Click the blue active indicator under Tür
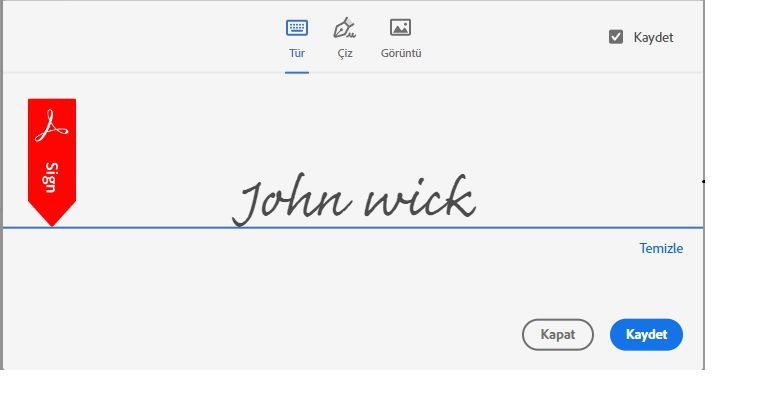 (297, 72)
